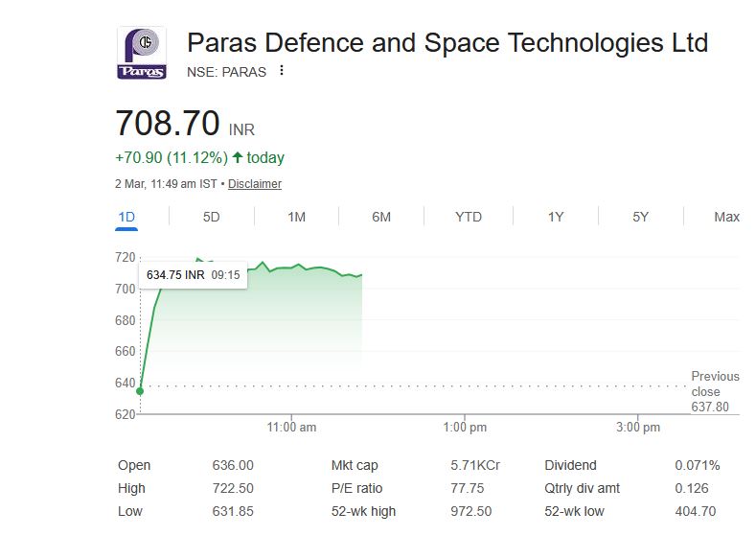The height and width of the screenshot is (559, 756).
Task: Click the 52-wk high value
Action: coord(470,511)
